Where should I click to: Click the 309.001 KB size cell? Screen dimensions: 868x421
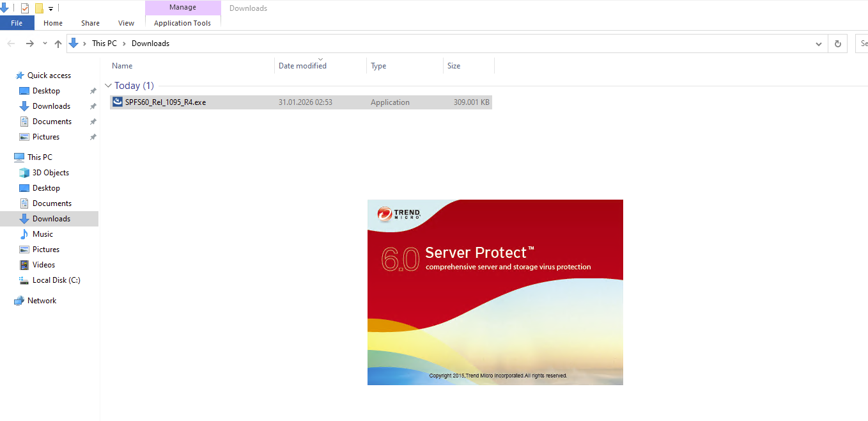472,102
